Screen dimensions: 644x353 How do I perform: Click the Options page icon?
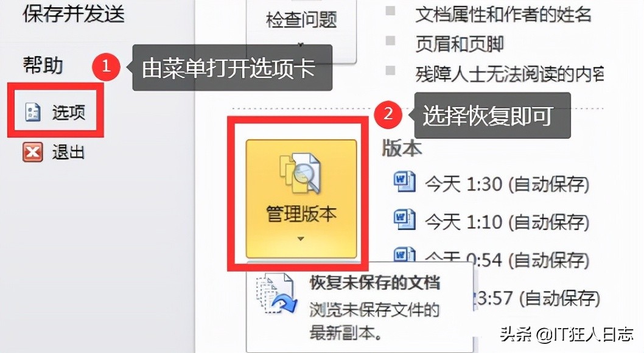[33, 112]
